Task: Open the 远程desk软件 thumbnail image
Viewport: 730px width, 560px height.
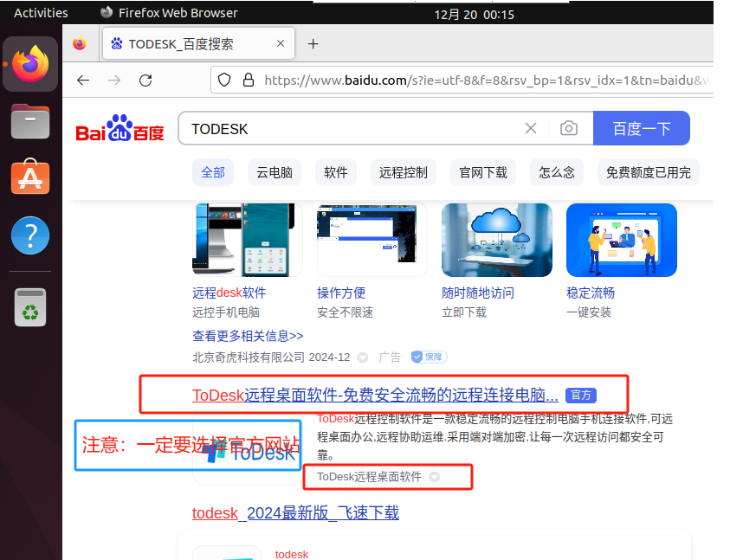Action: [x=247, y=240]
